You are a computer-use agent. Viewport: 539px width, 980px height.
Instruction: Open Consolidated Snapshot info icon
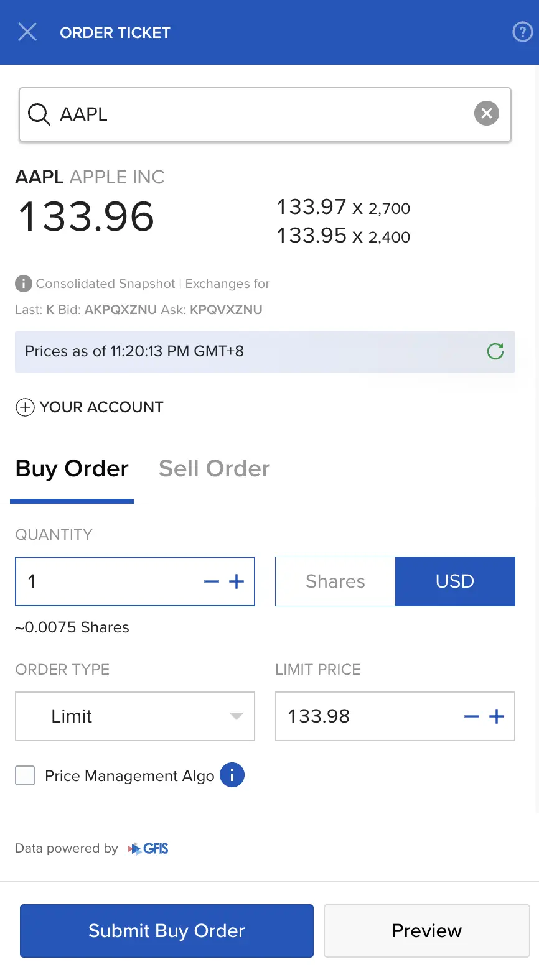24,284
